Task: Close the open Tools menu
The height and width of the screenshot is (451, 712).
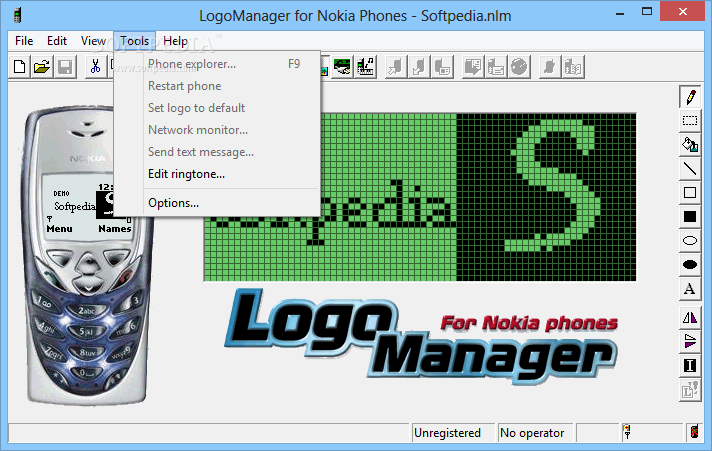Action: click(x=134, y=41)
